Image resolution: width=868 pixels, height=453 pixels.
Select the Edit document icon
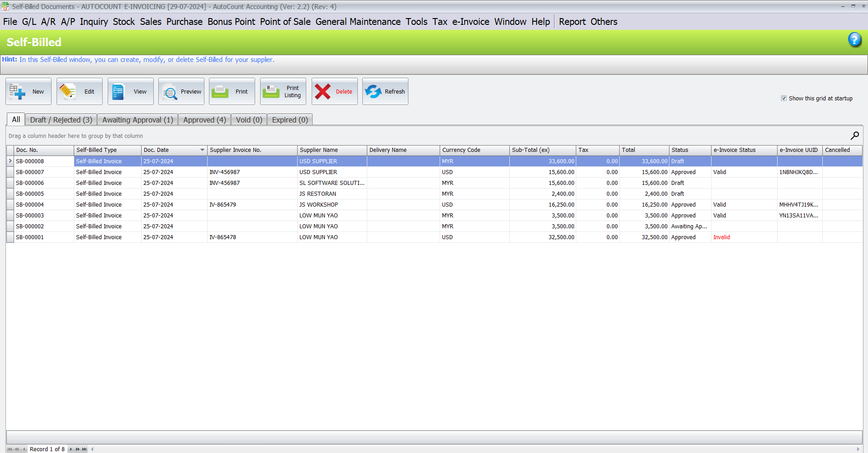(x=79, y=91)
